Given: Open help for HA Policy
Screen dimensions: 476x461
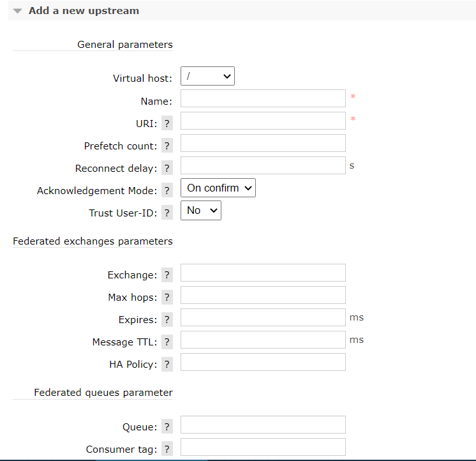Looking at the screenshot, I should [167, 365].
